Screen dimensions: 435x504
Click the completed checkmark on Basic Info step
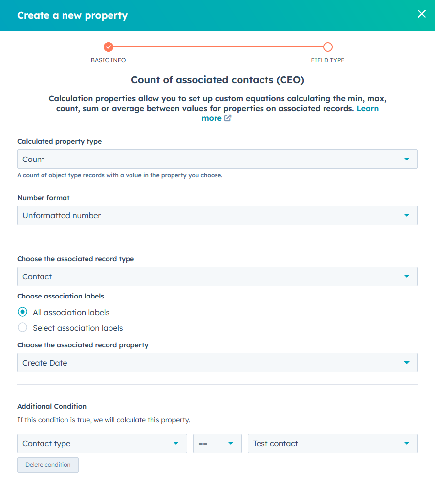(x=108, y=47)
